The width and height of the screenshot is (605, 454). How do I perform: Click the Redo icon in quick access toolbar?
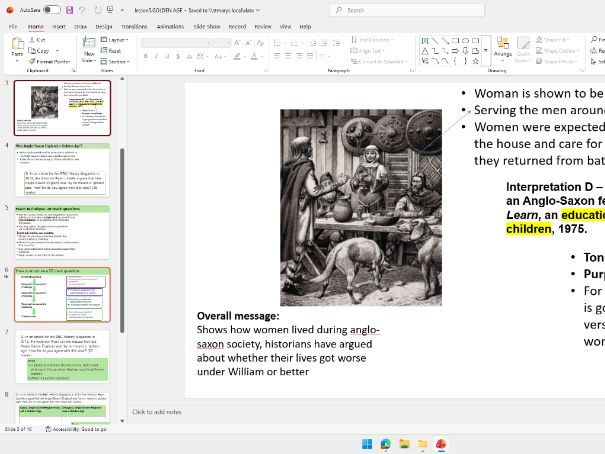click(98, 10)
